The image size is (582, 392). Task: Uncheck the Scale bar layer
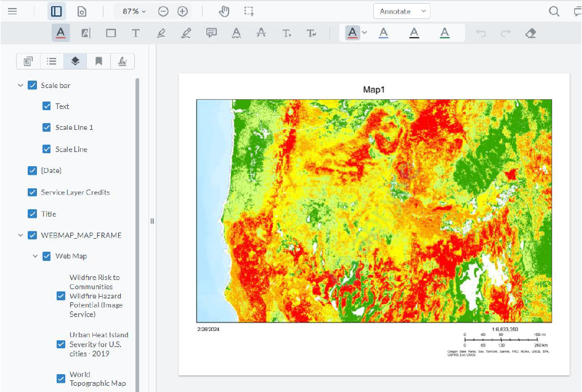point(32,85)
